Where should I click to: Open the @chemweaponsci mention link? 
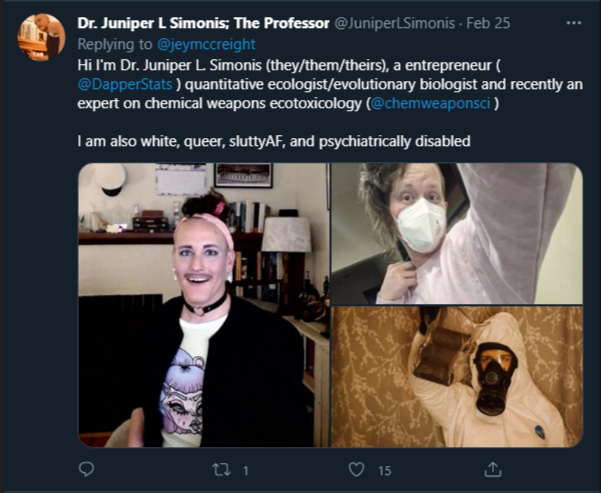pos(430,104)
